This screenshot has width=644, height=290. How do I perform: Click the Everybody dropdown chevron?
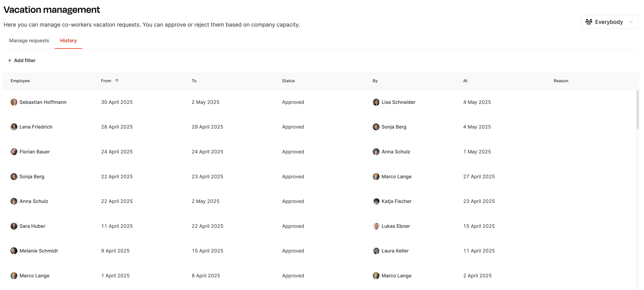[x=631, y=22]
